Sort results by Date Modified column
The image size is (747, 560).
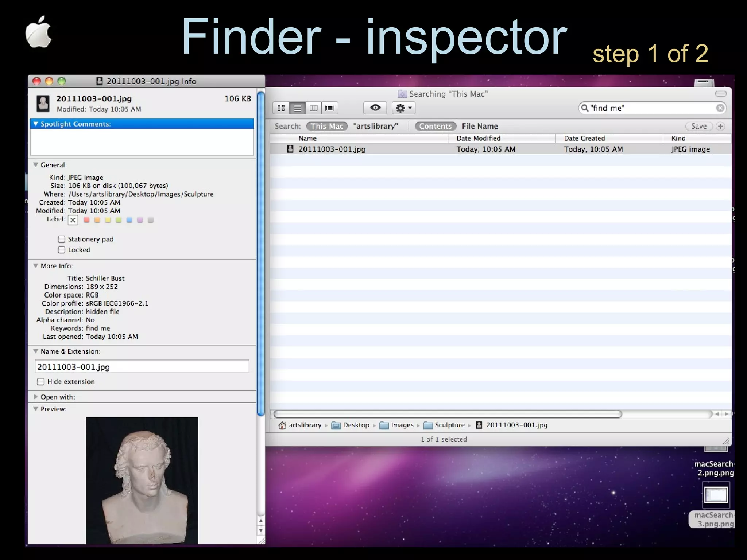502,138
